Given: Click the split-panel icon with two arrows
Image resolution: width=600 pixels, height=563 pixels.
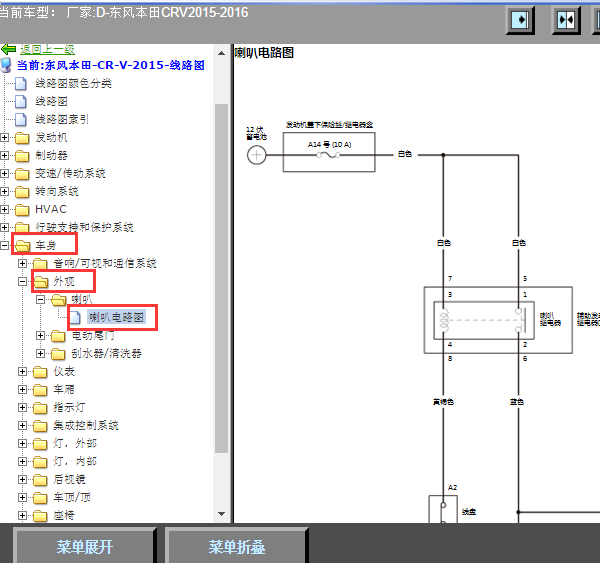Looking at the screenshot, I should 566,20.
